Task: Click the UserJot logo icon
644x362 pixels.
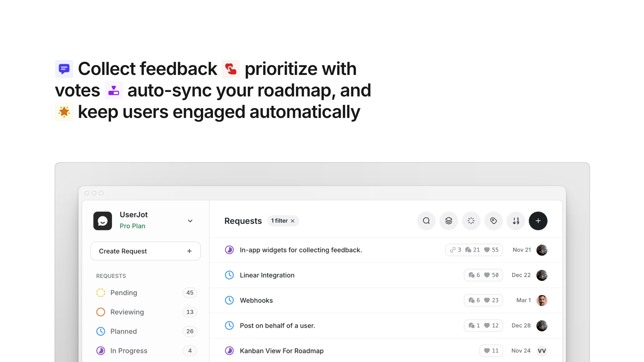Action: [x=102, y=221]
